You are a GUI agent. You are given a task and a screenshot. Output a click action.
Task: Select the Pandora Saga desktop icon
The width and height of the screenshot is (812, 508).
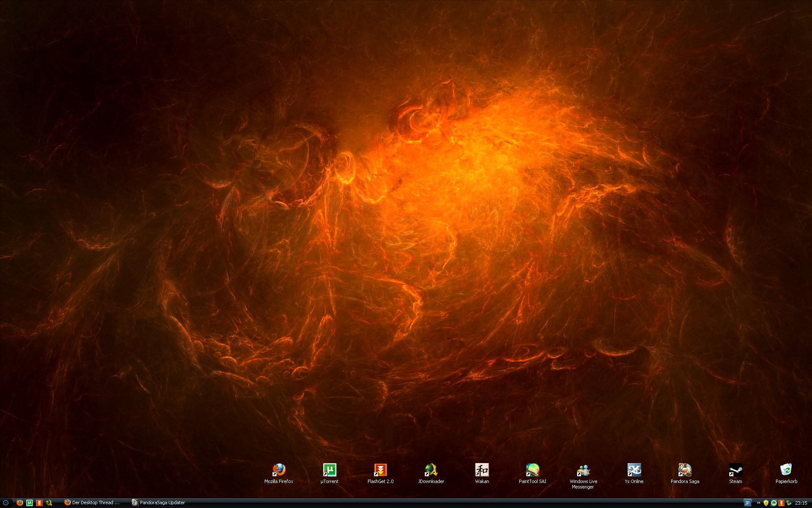tap(685, 470)
